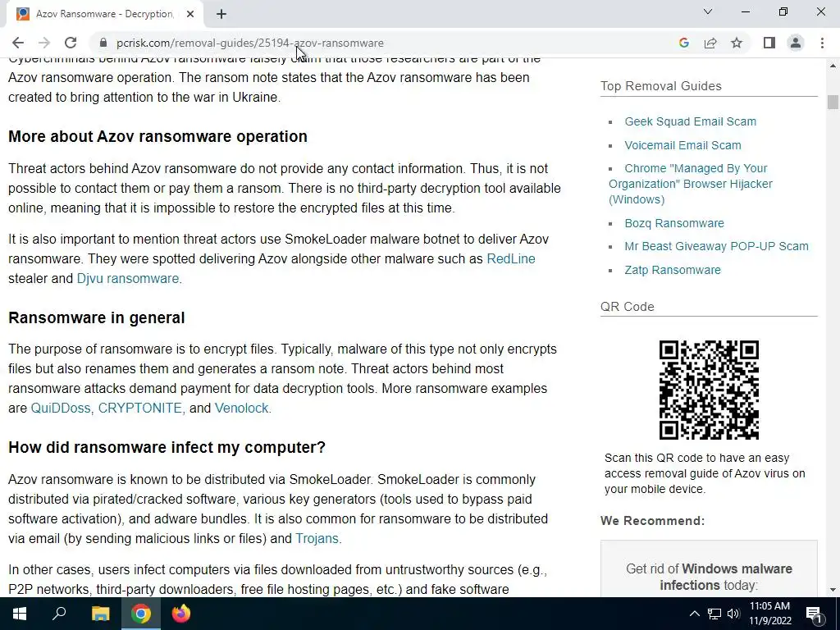Click scrollbar down arrow

point(833,590)
